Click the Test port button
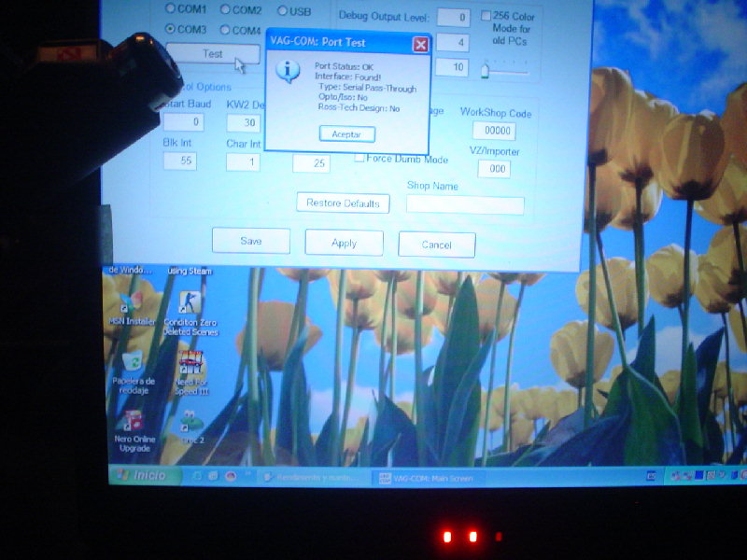Viewport: 747px width, 560px height. coord(213,53)
